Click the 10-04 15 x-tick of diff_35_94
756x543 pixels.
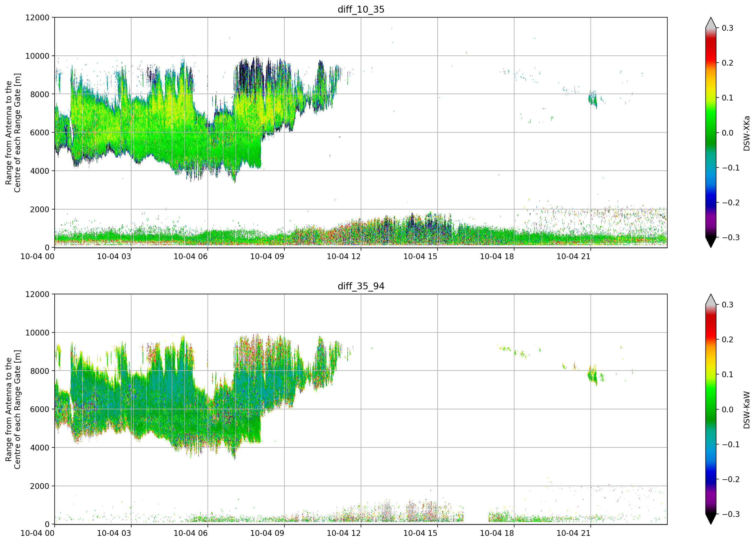(x=420, y=533)
